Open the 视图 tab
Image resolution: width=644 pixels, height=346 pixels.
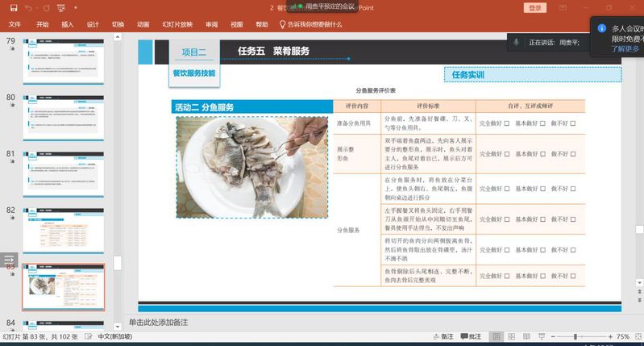coord(237,24)
